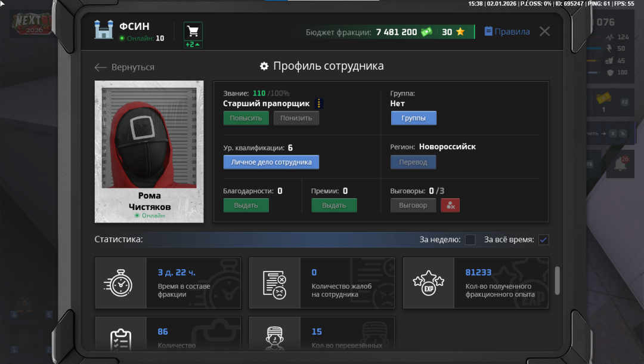Open the Группы button
This screenshot has width=644, height=364.
413,118
